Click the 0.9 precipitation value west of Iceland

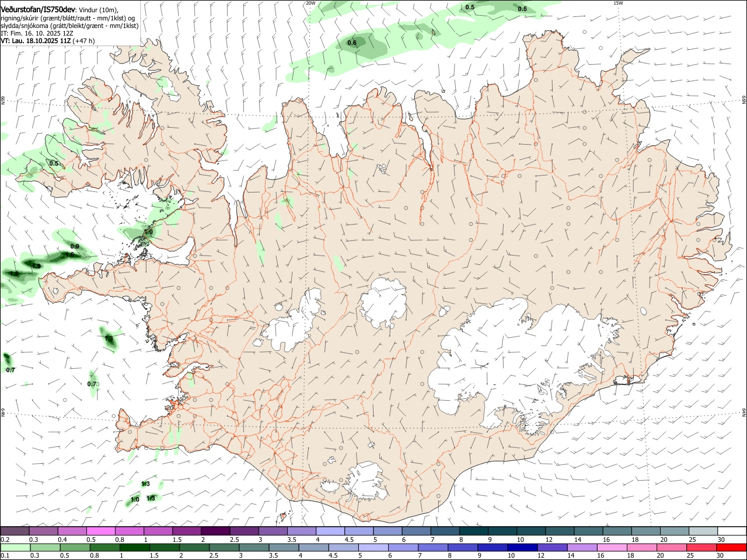75,247
